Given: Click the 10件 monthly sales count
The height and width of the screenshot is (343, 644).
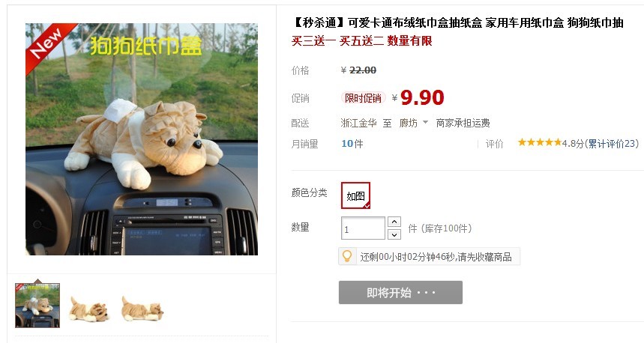Looking at the screenshot, I should (352, 144).
